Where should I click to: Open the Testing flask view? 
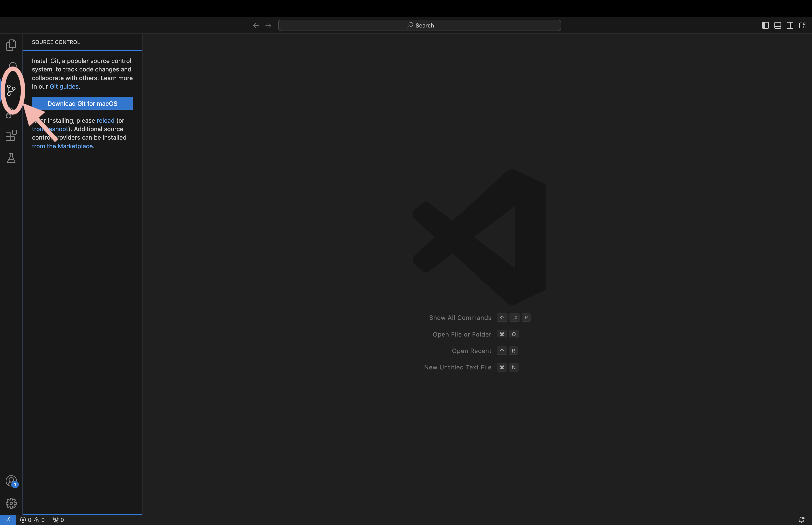click(x=11, y=158)
